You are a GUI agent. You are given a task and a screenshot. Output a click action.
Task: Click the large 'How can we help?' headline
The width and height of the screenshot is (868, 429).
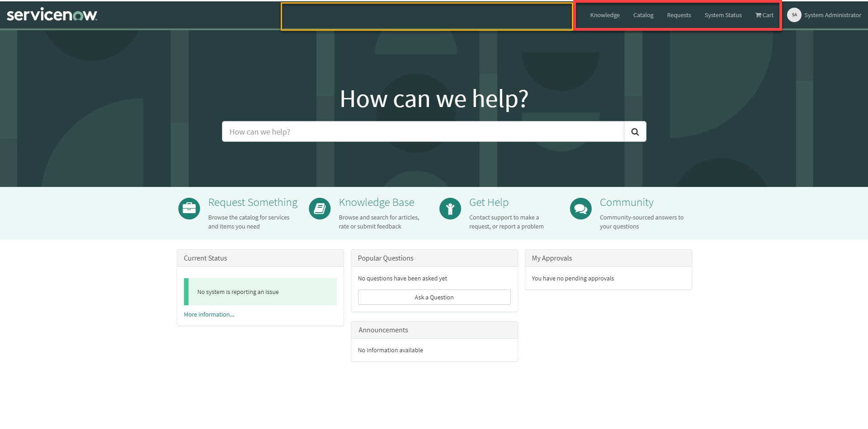tap(434, 98)
